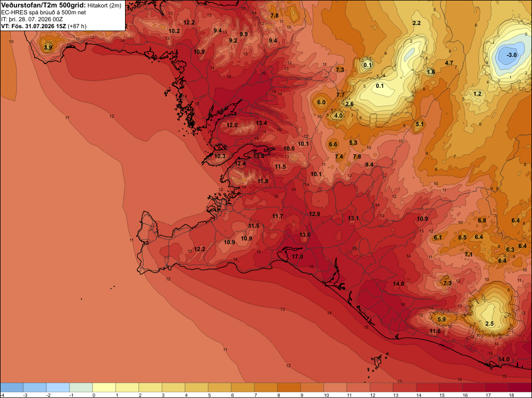Viewport: 532px width, 398px height.
Task: Click the red legend swatch labeled 14
Action: tap(428, 387)
